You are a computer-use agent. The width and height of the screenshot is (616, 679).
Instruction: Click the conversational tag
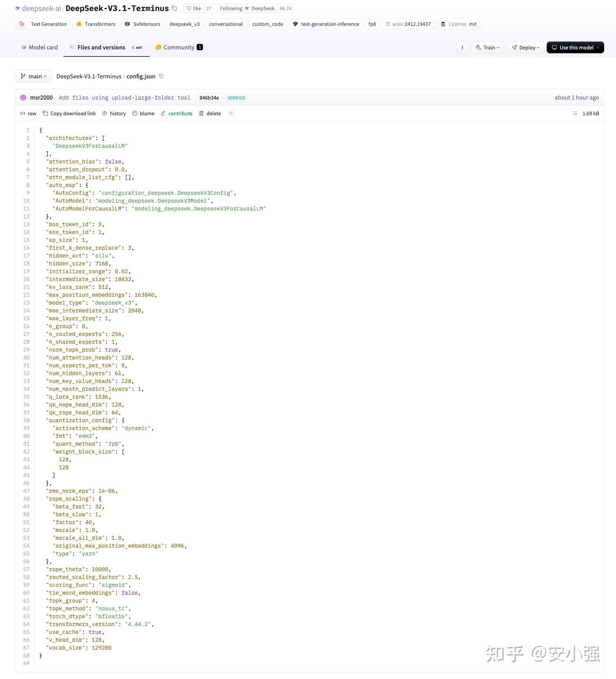coord(226,24)
